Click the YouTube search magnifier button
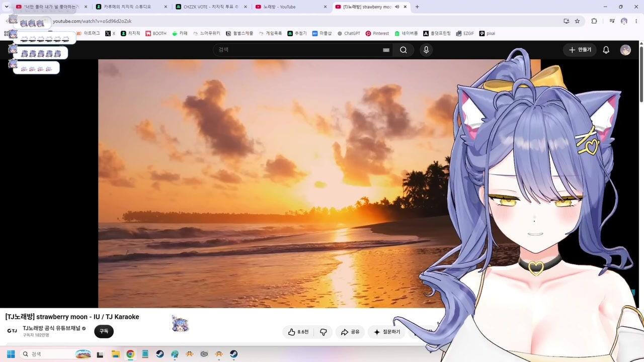Image resolution: width=644 pixels, height=362 pixels. click(x=404, y=50)
